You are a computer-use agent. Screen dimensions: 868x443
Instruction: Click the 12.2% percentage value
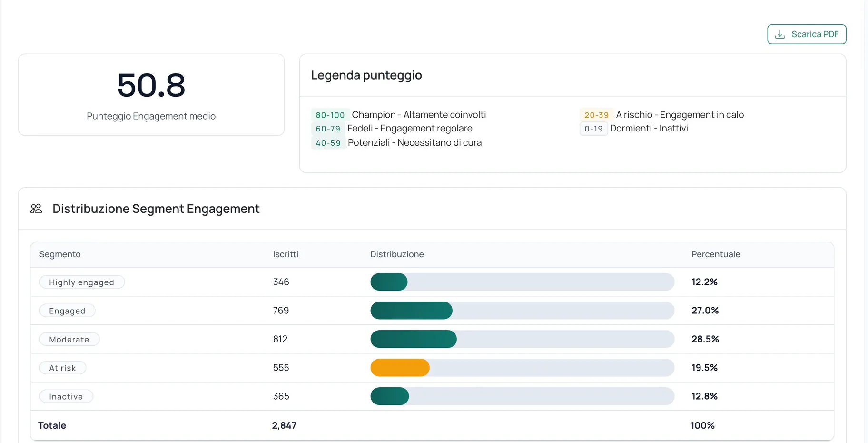point(704,282)
